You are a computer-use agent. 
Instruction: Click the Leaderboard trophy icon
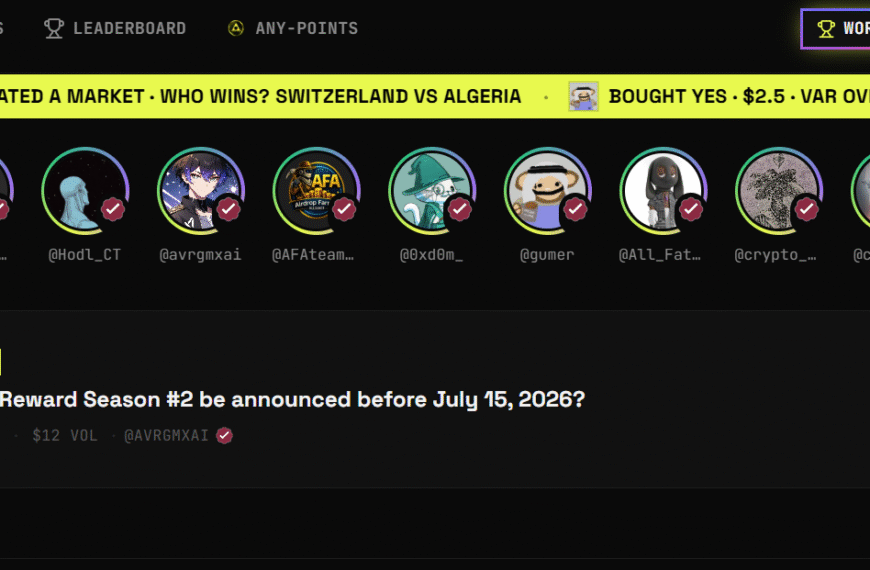(x=54, y=28)
